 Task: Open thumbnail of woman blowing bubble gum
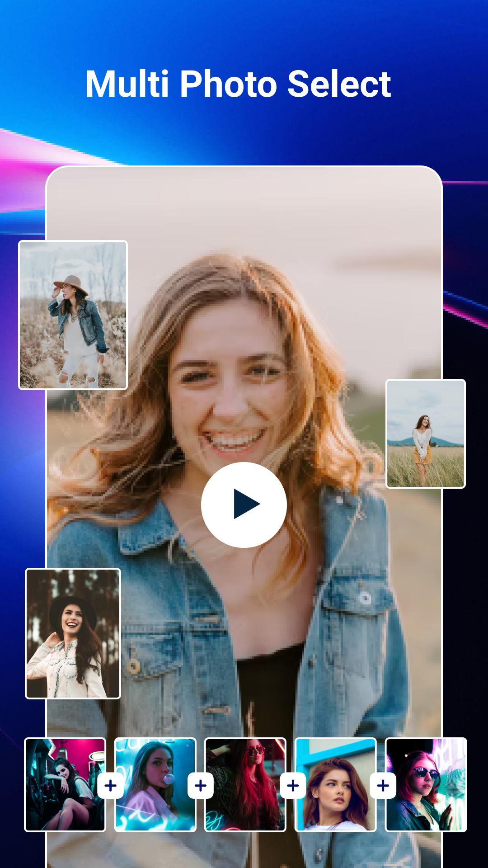(155, 784)
